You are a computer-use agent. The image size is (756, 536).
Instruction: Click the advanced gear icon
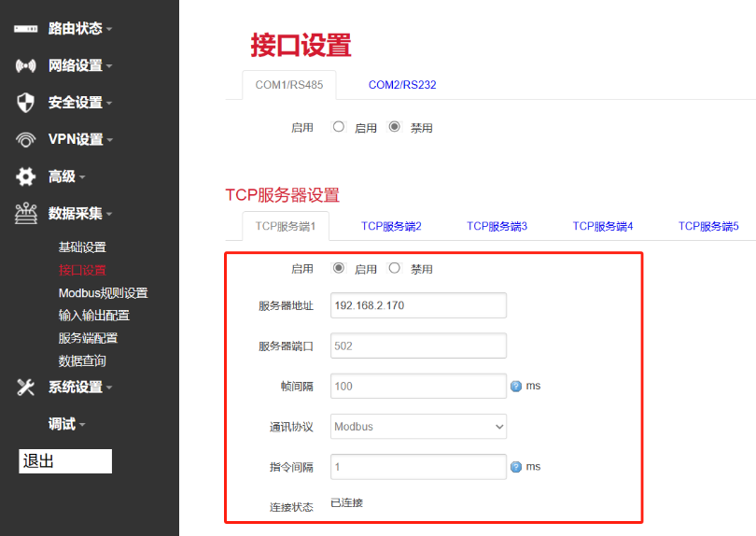[x=26, y=176]
